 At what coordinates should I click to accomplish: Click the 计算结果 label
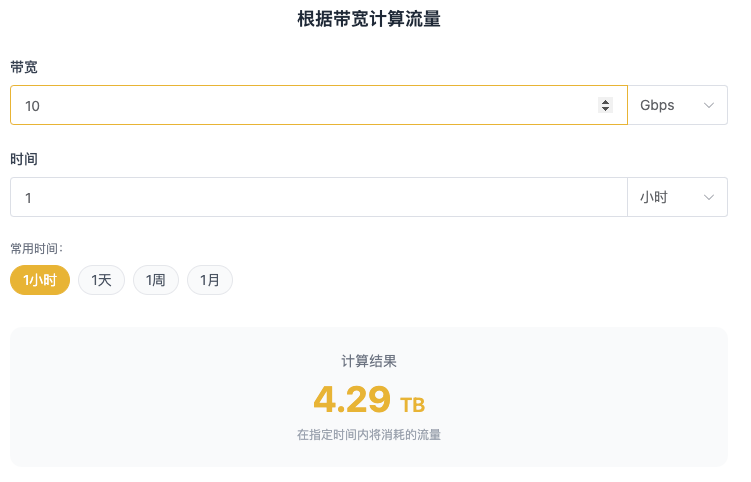click(x=369, y=361)
